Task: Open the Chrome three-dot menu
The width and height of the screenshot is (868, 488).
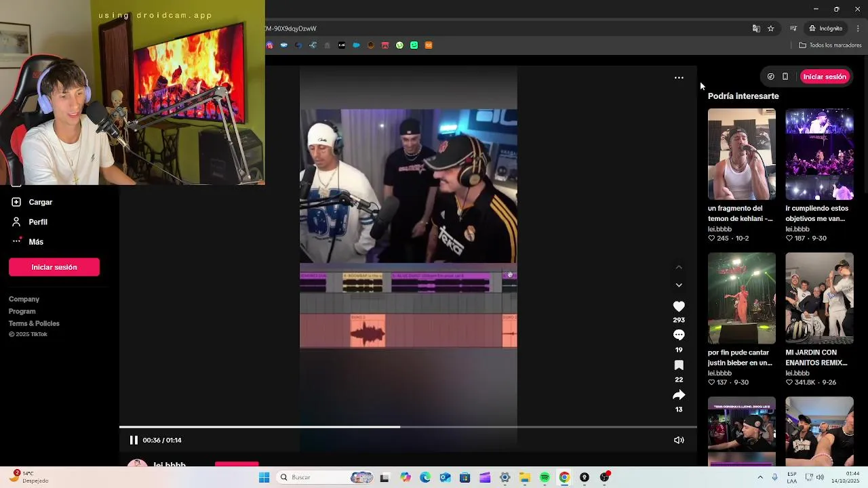Action: point(859,28)
